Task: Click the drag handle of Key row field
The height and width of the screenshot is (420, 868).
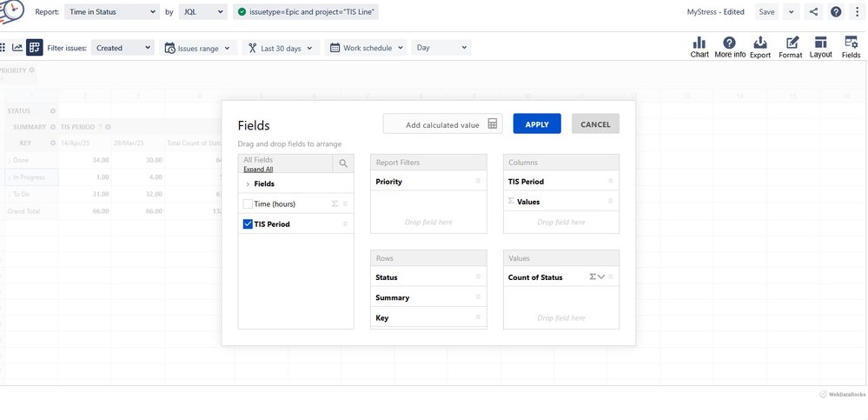Action: [478, 317]
